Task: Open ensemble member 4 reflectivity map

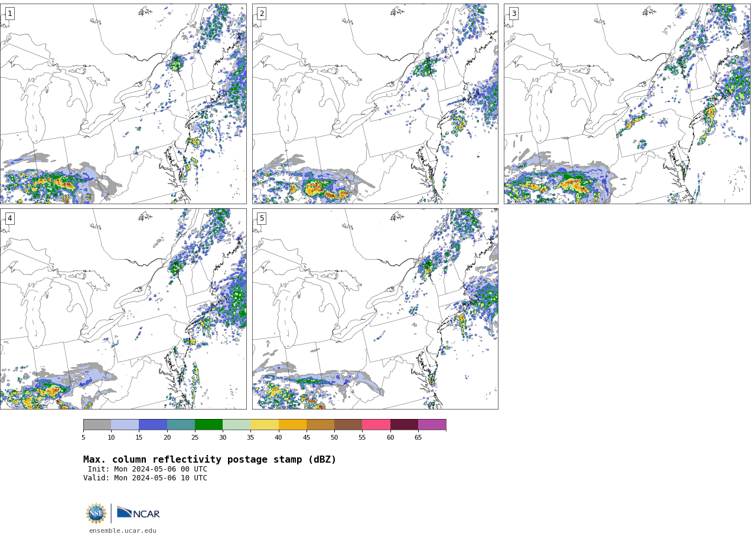Action: coord(123,309)
